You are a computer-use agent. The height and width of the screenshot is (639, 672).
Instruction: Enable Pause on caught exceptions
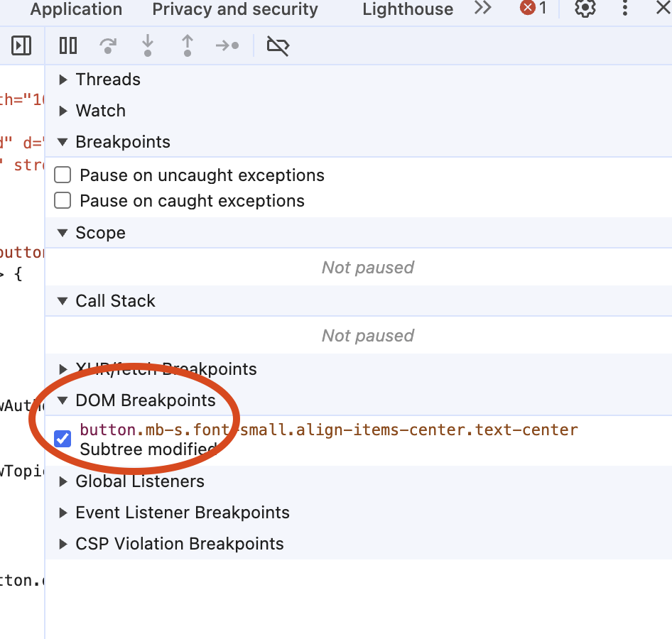62,200
